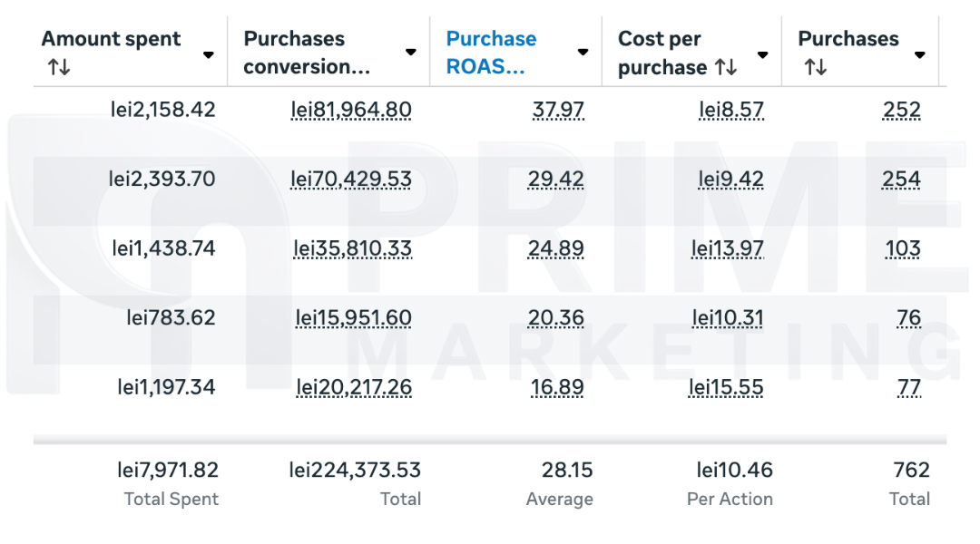
Task: Click the lei8.57 cost per purchase value
Action: (730, 111)
